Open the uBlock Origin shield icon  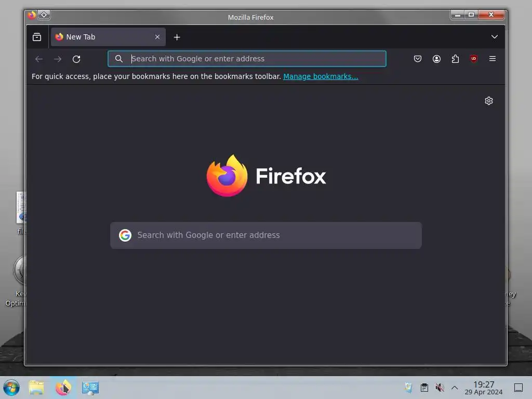tap(474, 59)
